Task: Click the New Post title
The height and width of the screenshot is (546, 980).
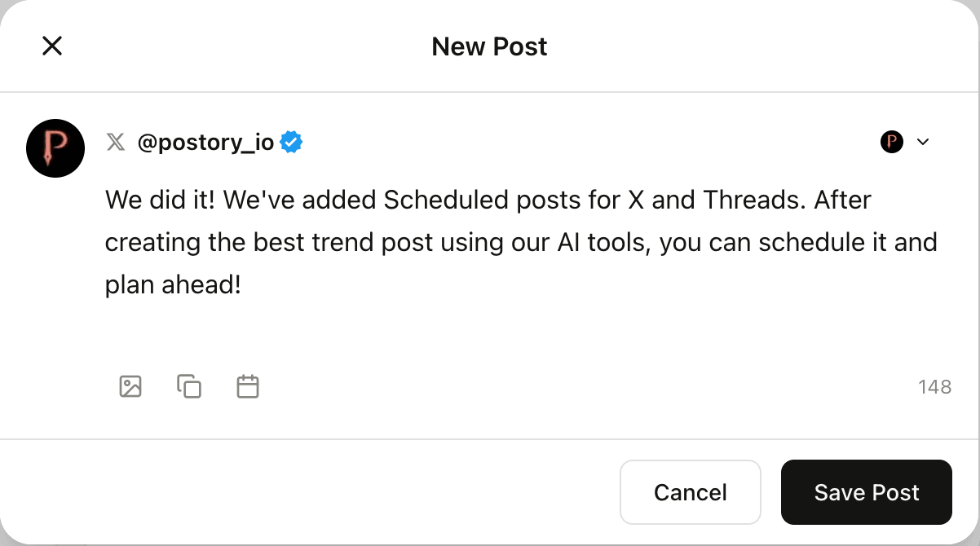Action: click(489, 46)
